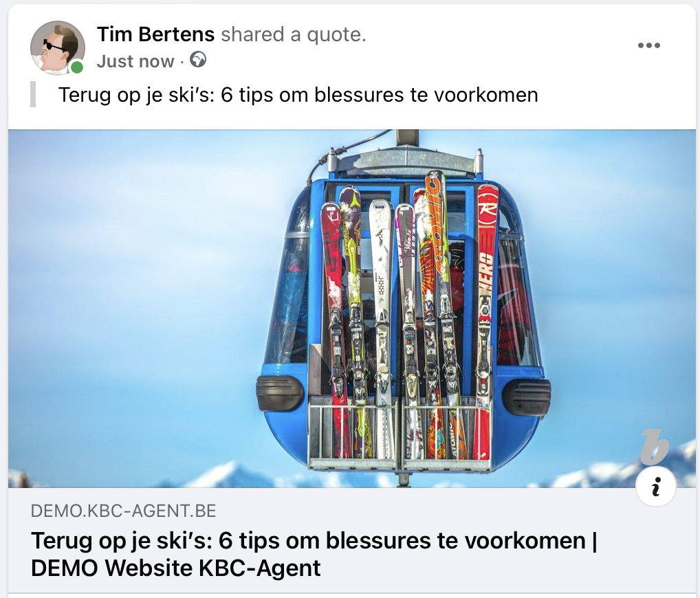Click the grey 'b' watermark logo
700x598 pixels.
(654, 446)
